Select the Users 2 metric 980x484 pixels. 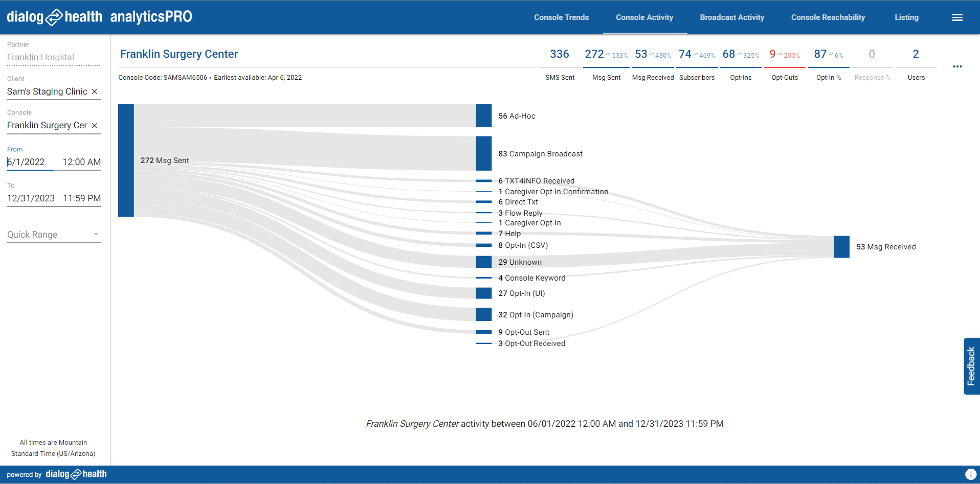(916, 64)
